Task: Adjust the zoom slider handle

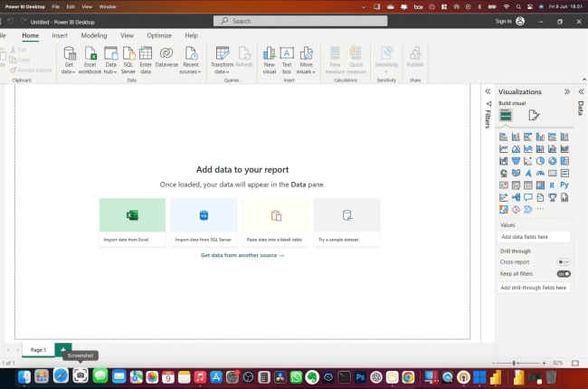Action: tap(514, 363)
